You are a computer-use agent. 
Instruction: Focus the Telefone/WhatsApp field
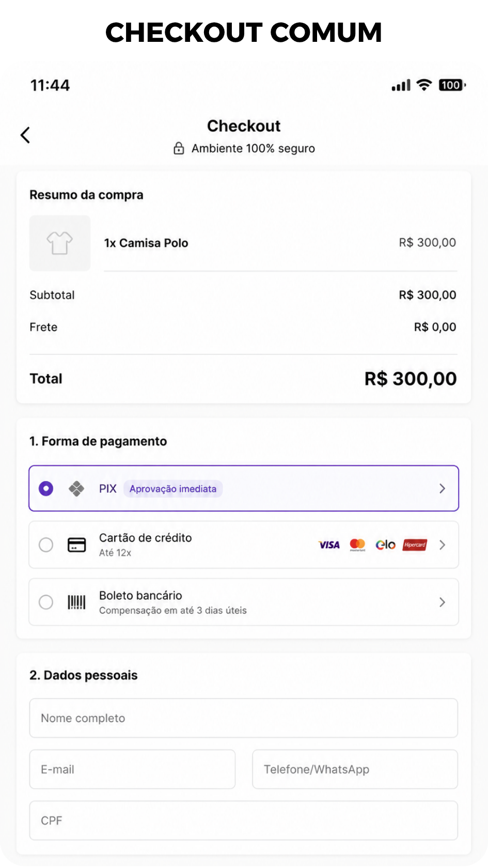coord(355,769)
